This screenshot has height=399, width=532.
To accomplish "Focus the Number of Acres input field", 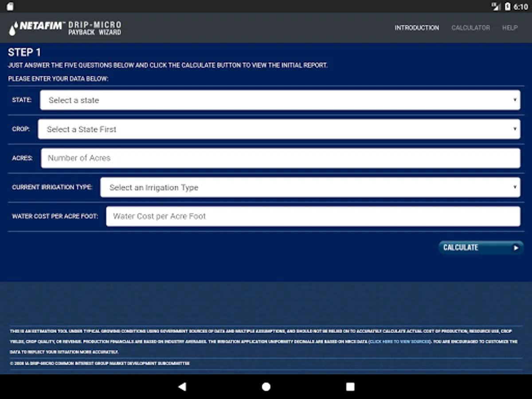I will (281, 158).
